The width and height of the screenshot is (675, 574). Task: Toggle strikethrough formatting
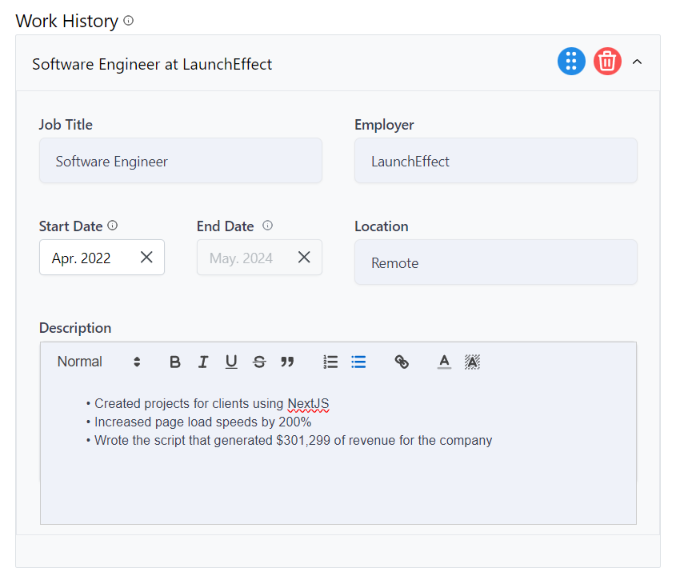[x=259, y=362]
